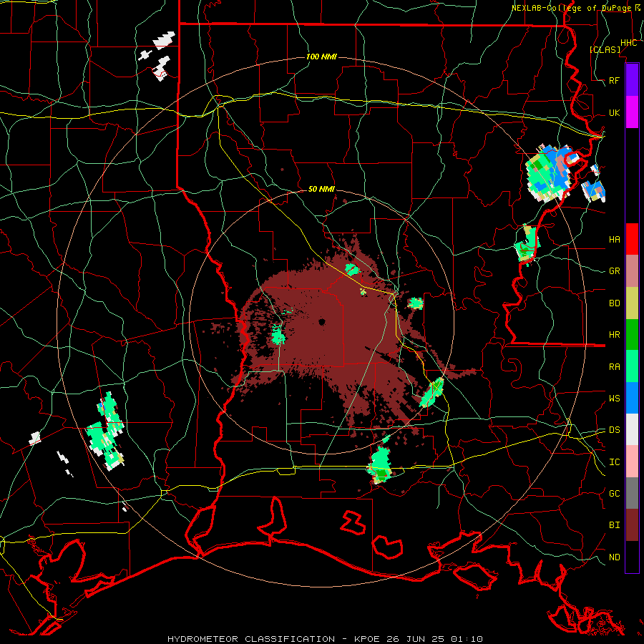This screenshot has width=644, height=644.
Task: Pick the light green RA legend swatch
Action: [x=632, y=366]
